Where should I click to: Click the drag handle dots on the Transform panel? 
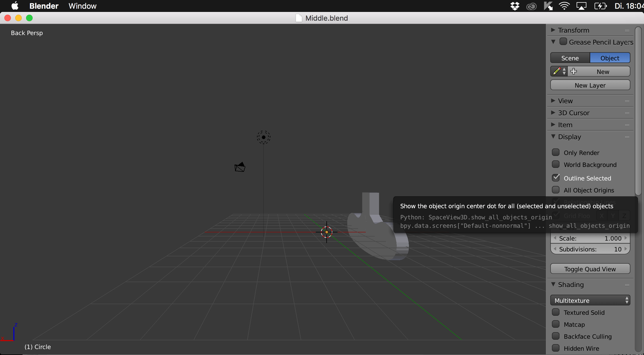[627, 30]
